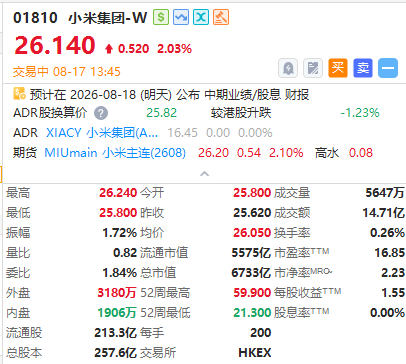Click the purple 卖 sell button
The image size is (406, 364).
(363, 68)
